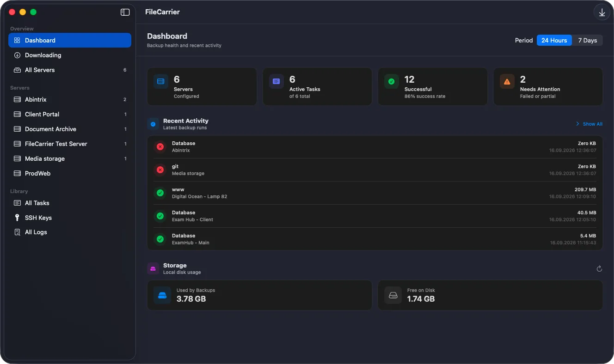The width and height of the screenshot is (614, 364).
Task: Click '5.4 MB' size value
Action: click(588, 236)
